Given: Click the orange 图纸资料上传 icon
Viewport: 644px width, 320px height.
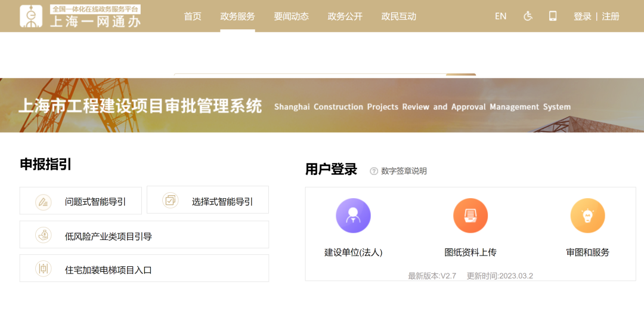Looking at the screenshot, I should tap(470, 216).
